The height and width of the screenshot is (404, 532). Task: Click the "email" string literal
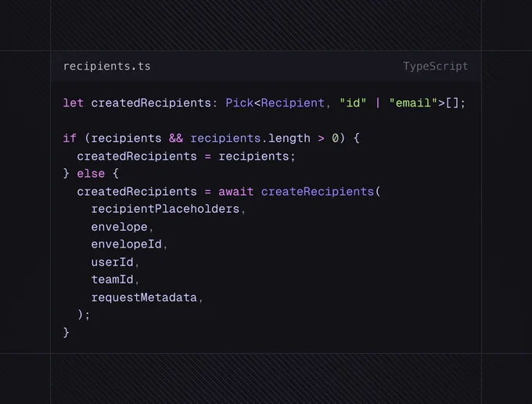413,103
